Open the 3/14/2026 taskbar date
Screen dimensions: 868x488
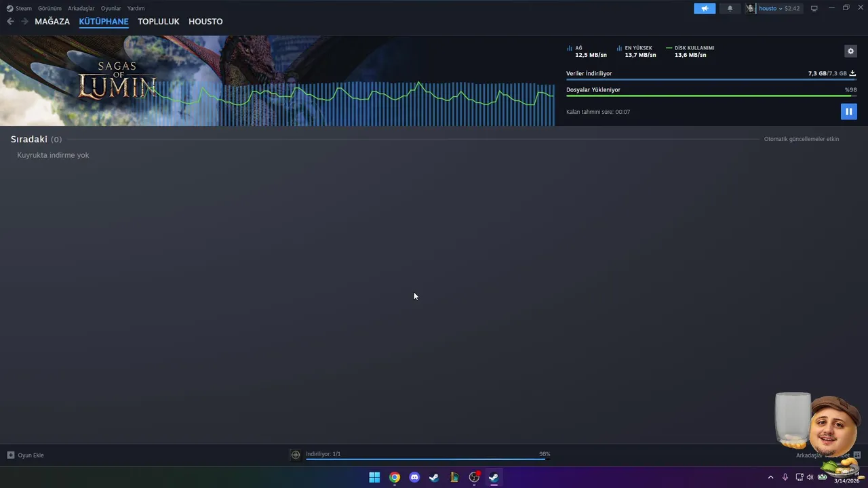click(846, 481)
